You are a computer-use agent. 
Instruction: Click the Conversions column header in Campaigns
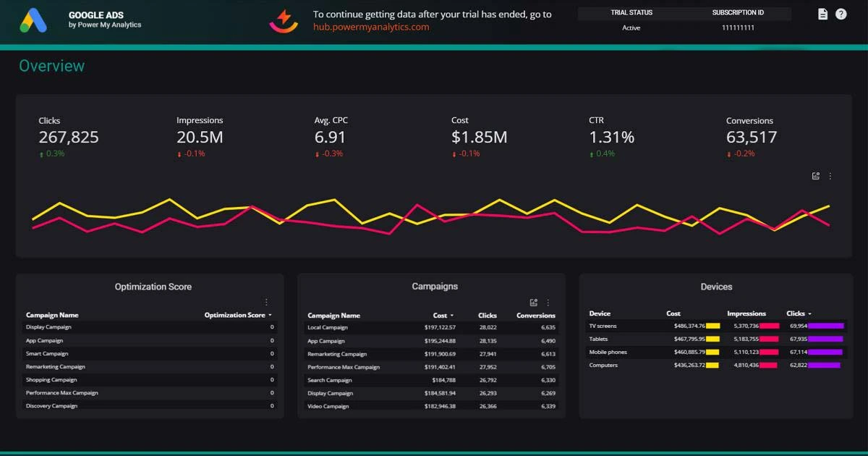click(x=535, y=316)
